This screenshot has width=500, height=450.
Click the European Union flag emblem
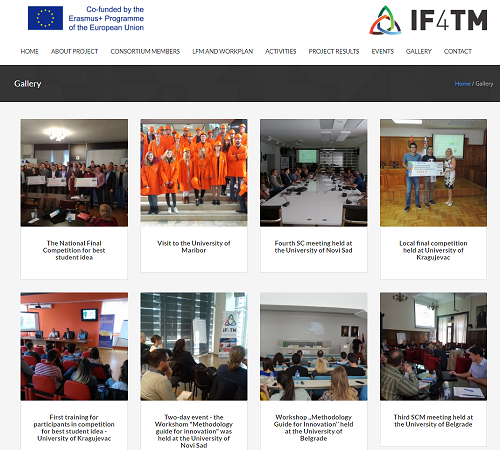tap(45, 18)
